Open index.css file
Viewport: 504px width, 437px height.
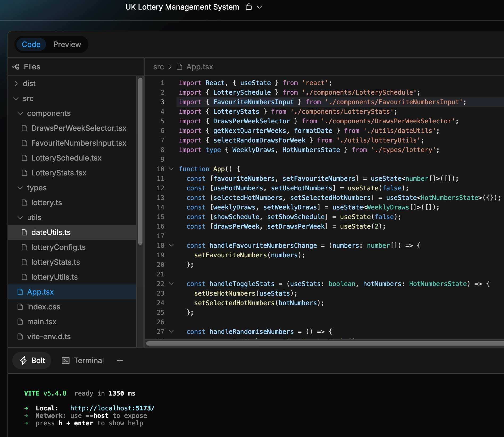point(72,307)
